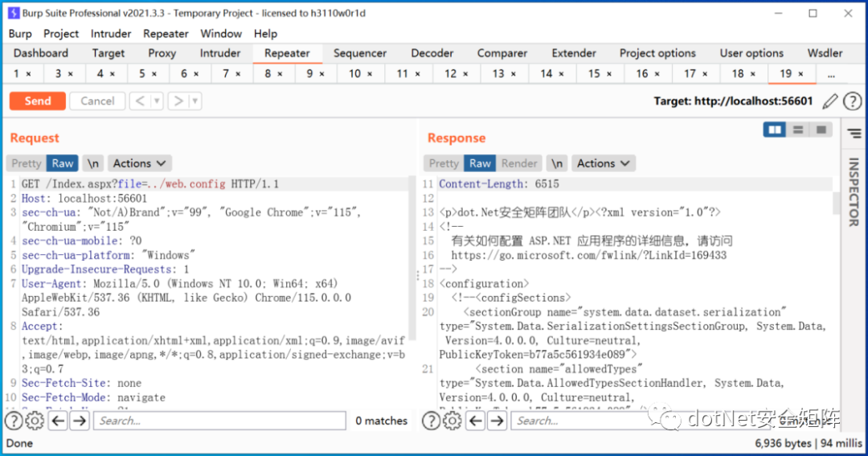Toggle Request non-printable \n characters
Image resolution: width=868 pixels, height=456 pixels.
coord(93,163)
